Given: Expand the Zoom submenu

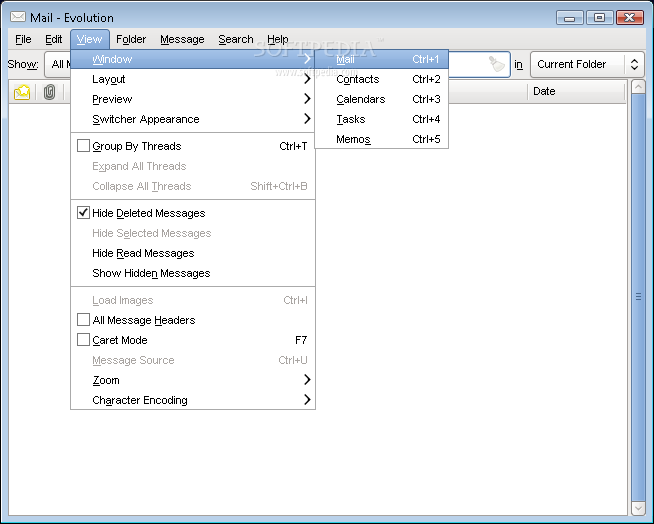Looking at the screenshot, I should (x=193, y=380).
